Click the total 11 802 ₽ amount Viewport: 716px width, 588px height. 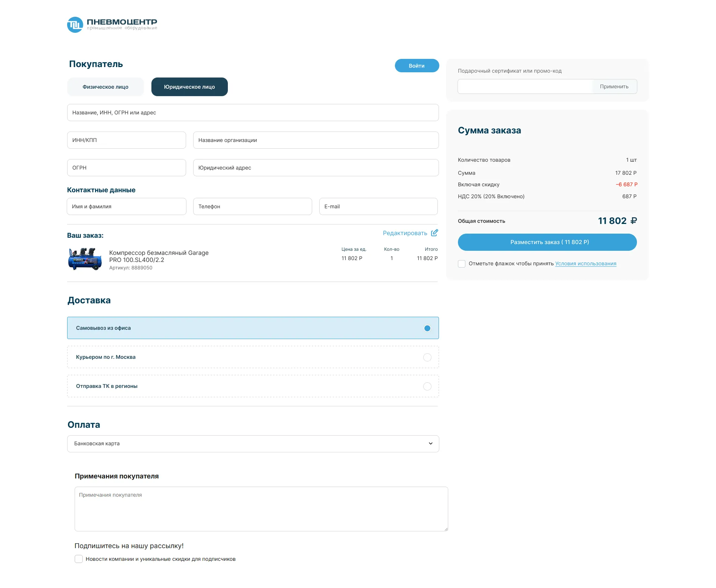point(618,221)
